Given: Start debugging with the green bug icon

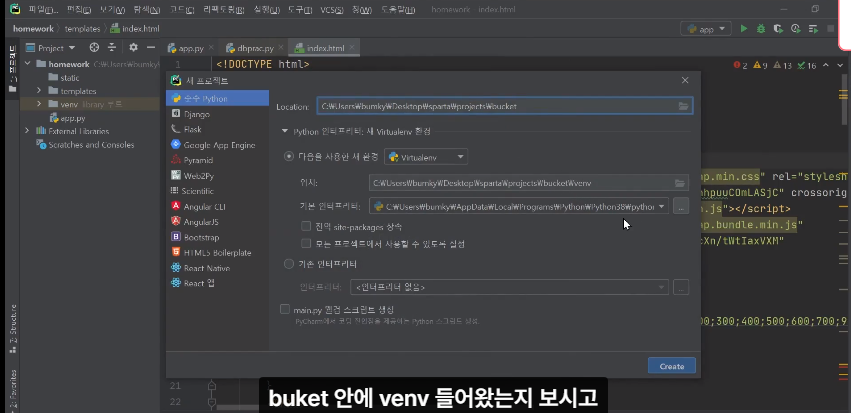Looking at the screenshot, I should pyautogui.click(x=761, y=29).
